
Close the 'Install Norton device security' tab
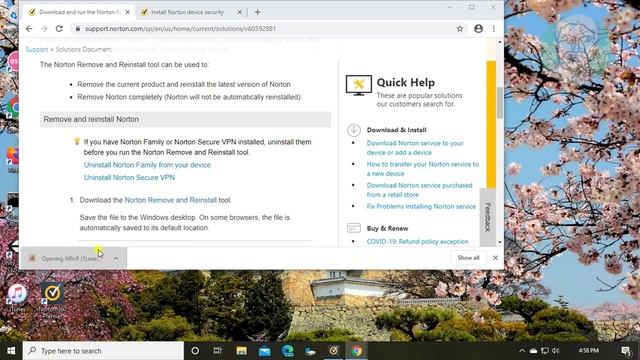click(240, 12)
